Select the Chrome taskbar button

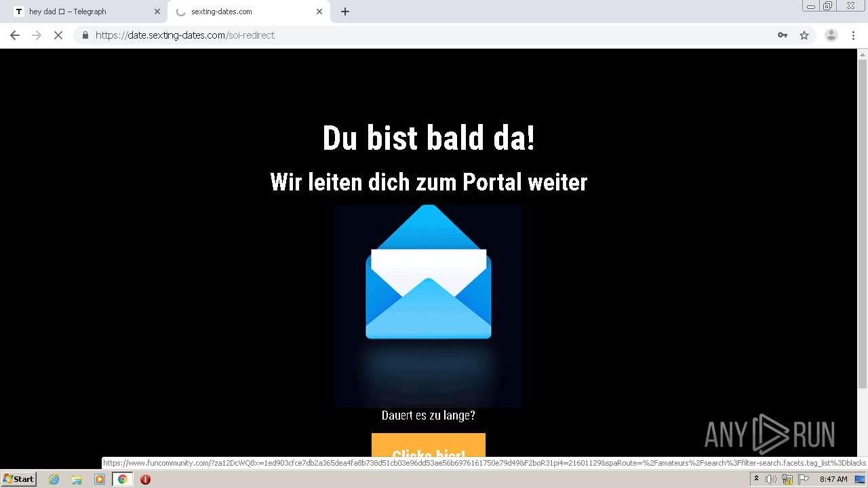click(x=122, y=479)
